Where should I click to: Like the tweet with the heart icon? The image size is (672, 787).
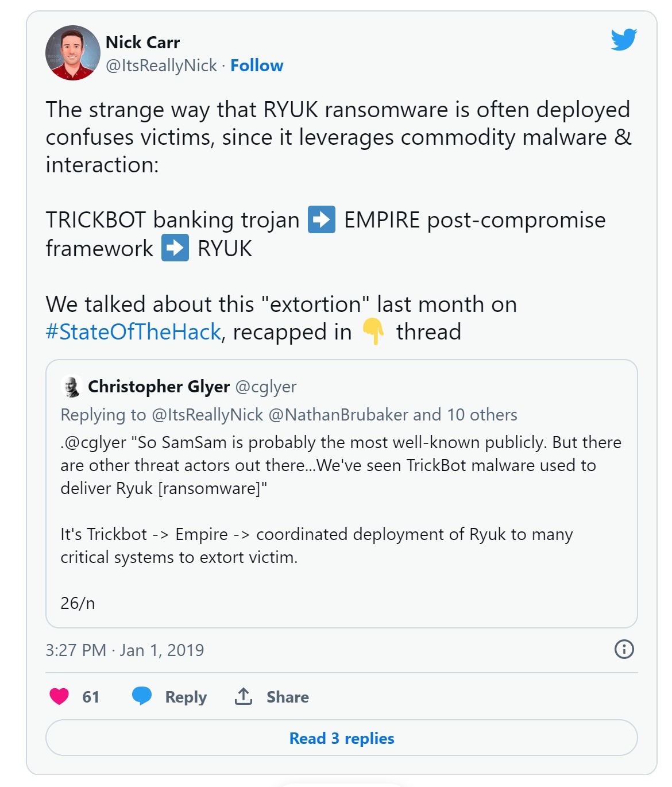(59, 696)
